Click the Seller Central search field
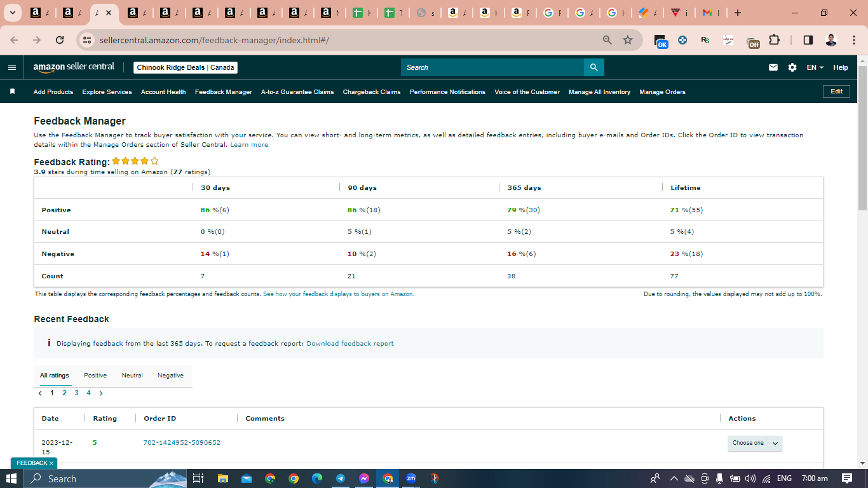 (x=492, y=67)
